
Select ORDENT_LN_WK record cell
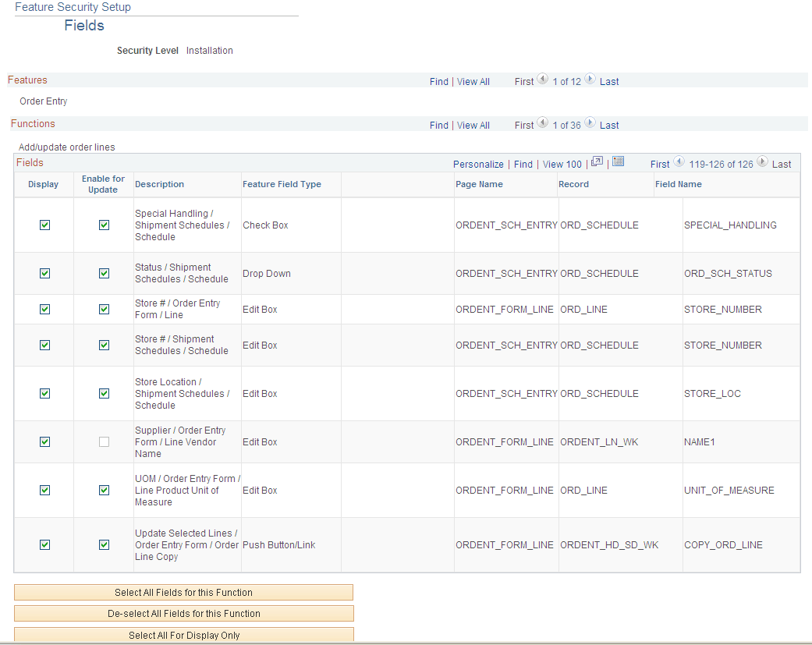599,442
